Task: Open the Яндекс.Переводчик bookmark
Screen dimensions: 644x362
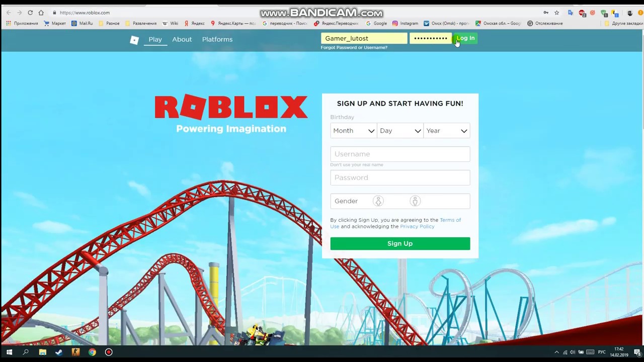Action: 336,23
